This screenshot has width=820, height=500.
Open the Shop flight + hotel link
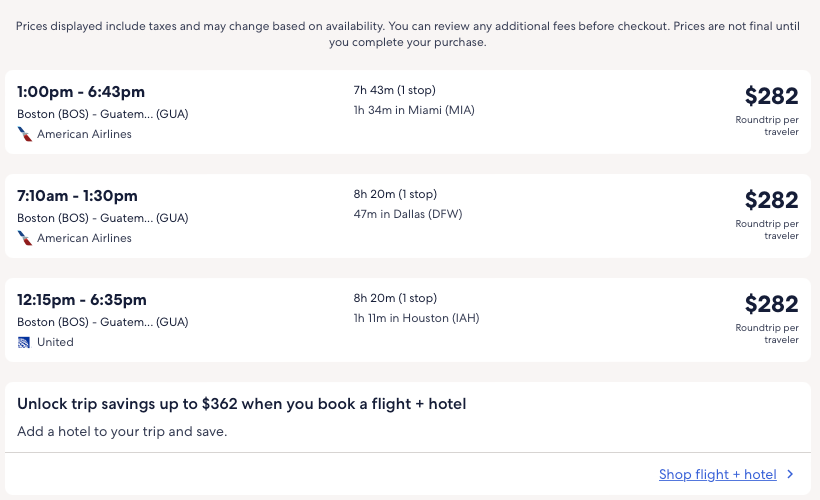717,475
